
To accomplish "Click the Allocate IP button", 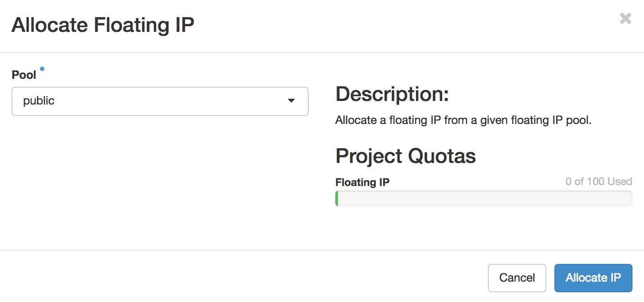I will [593, 278].
